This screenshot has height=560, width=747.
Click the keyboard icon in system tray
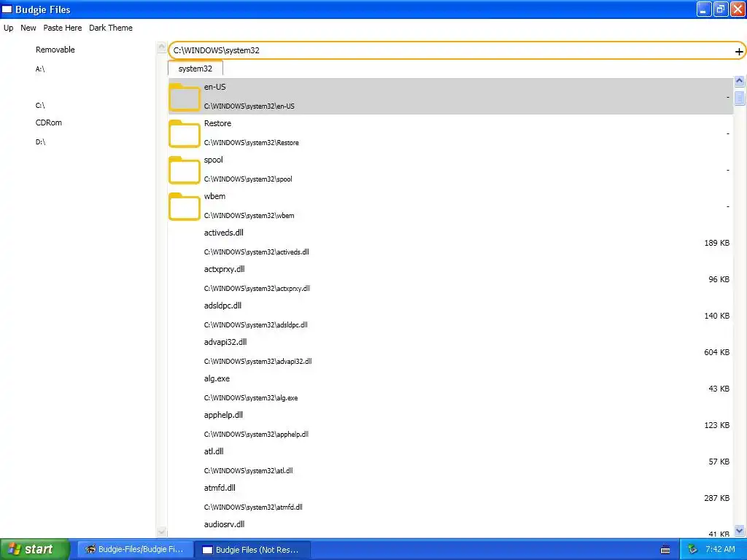tap(665, 550)
